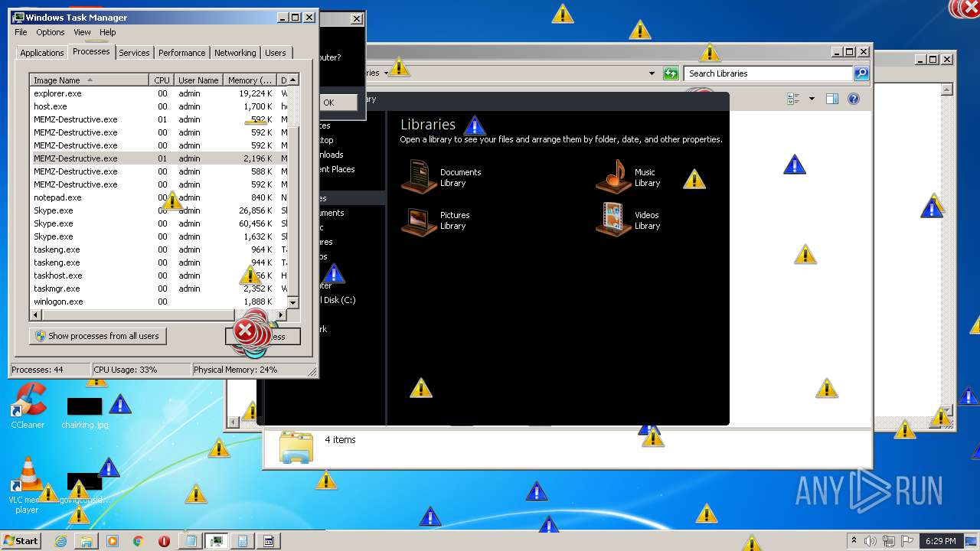Switch to the Applications tab

pyautogui.click(x=41, y=53)
